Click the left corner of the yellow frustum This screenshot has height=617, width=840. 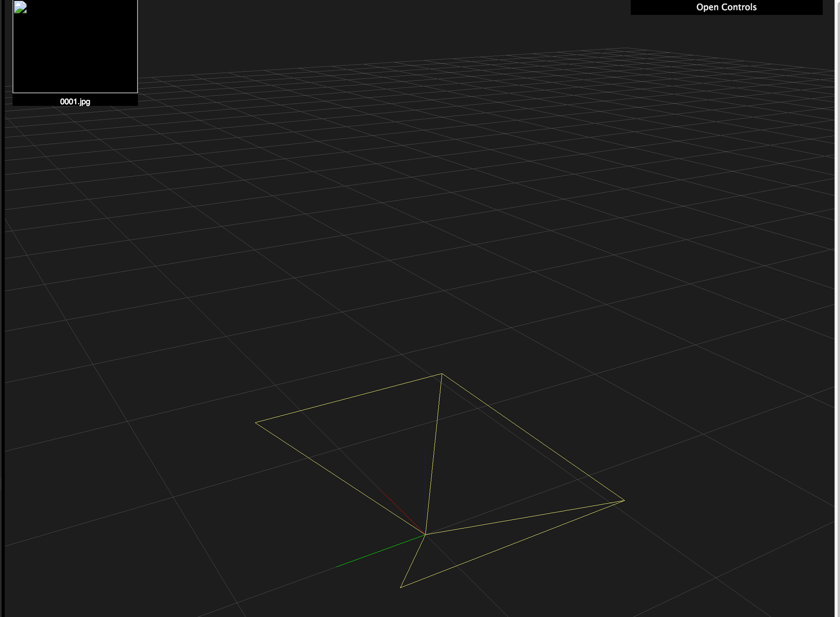pos(256,423)
